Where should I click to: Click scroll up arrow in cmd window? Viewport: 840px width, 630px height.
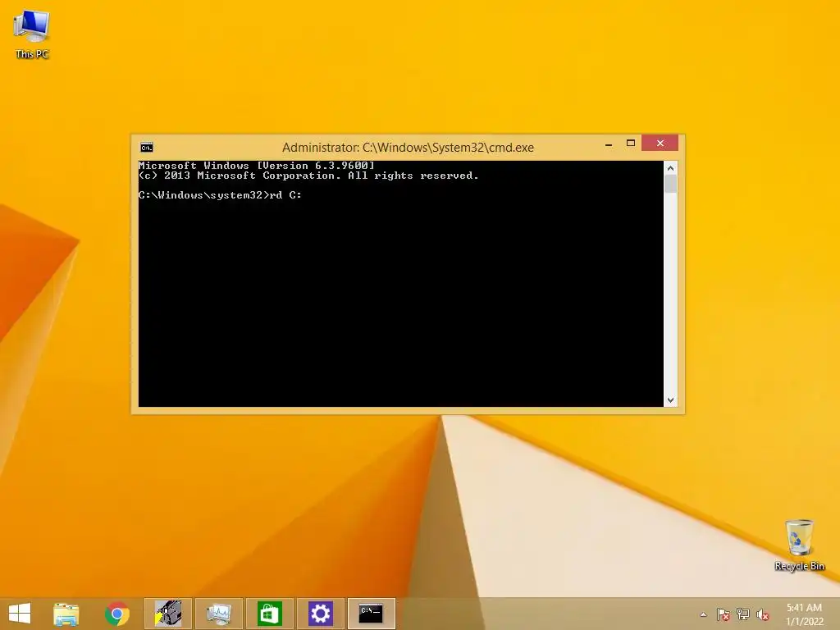coord(670,168)
